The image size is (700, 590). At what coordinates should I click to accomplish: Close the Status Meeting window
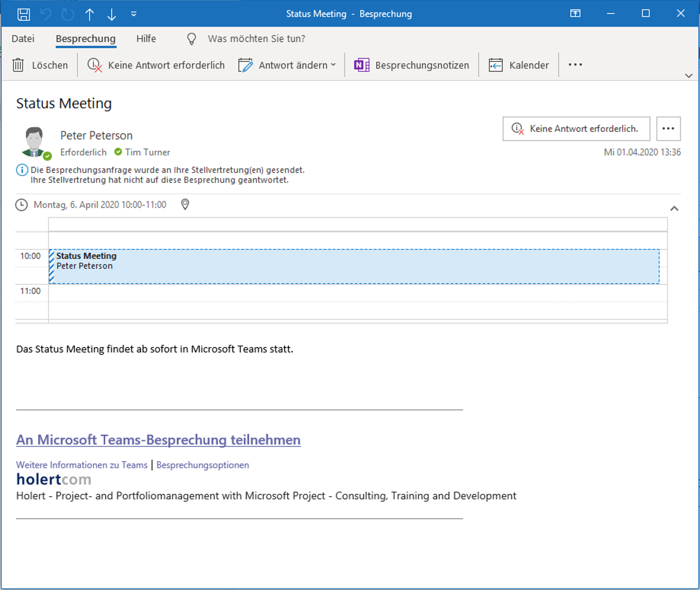point(681,14)
